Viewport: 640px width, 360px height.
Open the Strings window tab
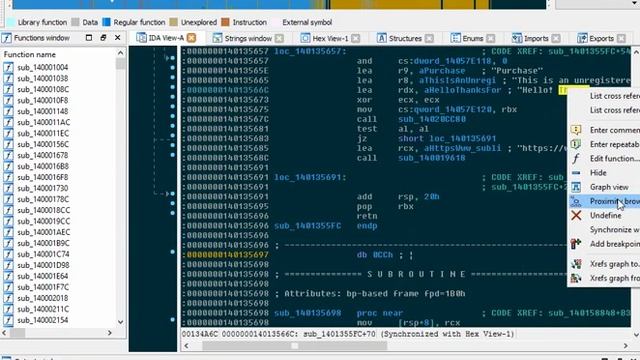pyautogui.click(x=248, y=38)
